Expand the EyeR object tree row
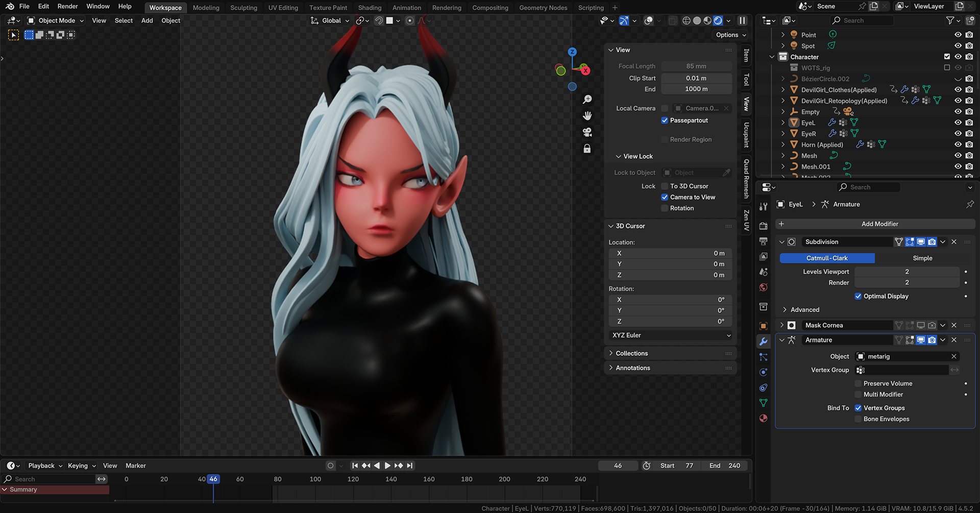This screenshot has height=513, width=980. [783, 134]
